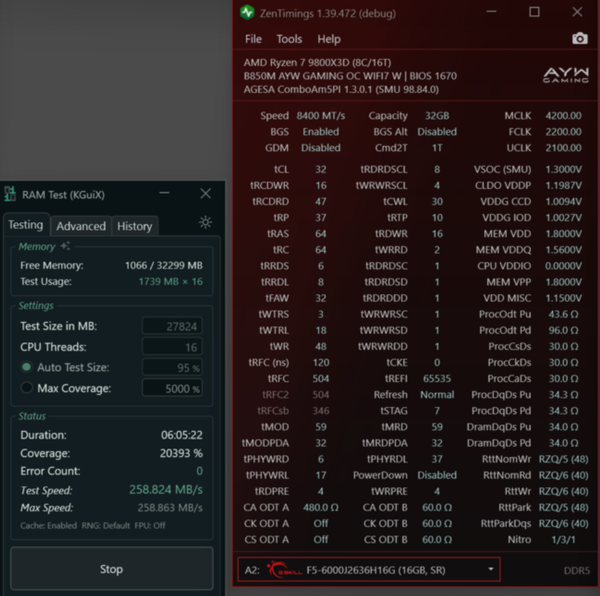Image resolution: width=600 pixels, height=596 pixels.
Task: Click the AYW Gaming logo in ZenTimings
Action: click(566, 75)
